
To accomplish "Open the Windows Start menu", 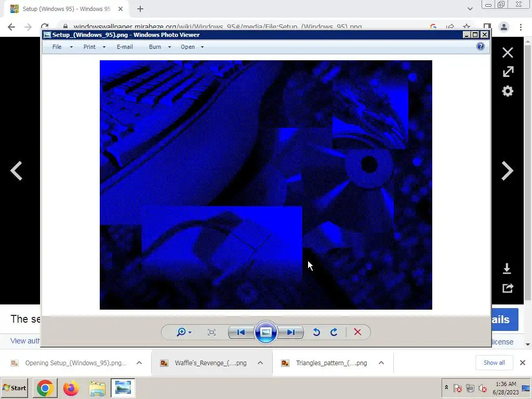I will (14, 388).
